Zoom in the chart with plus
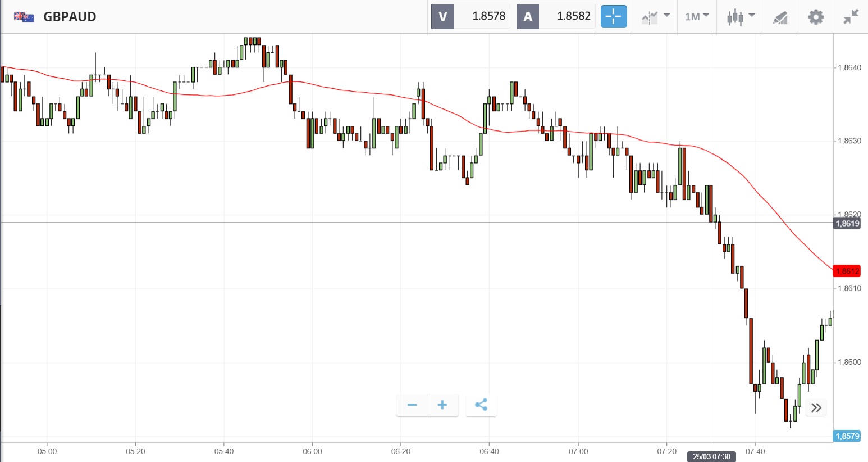This screenshot has height=462, width=868. (x=442, y=405)
